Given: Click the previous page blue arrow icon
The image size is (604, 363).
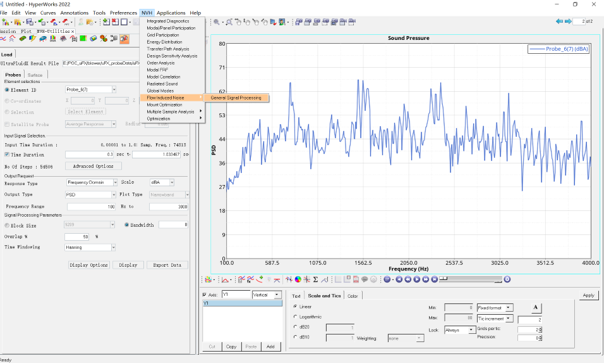Looking at the screenshot, I should (559, 22).
